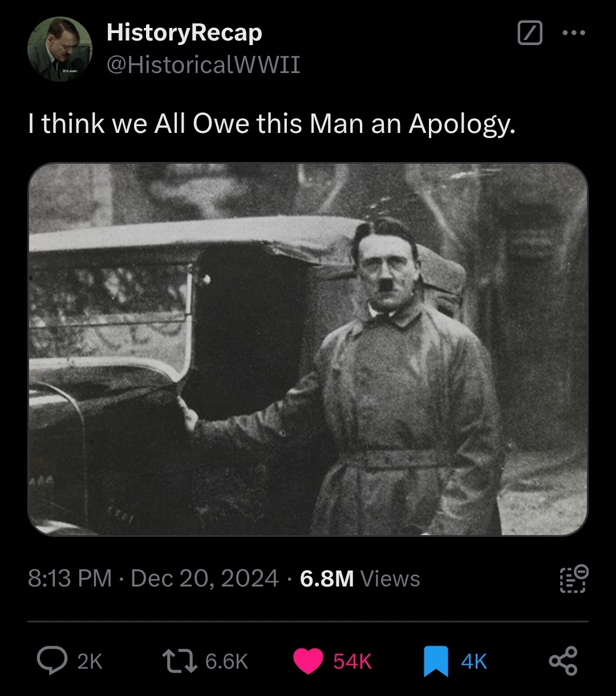Open the three-dot more options menu
This screenshot has width=616, height=696.
click(x=573, y=33)
